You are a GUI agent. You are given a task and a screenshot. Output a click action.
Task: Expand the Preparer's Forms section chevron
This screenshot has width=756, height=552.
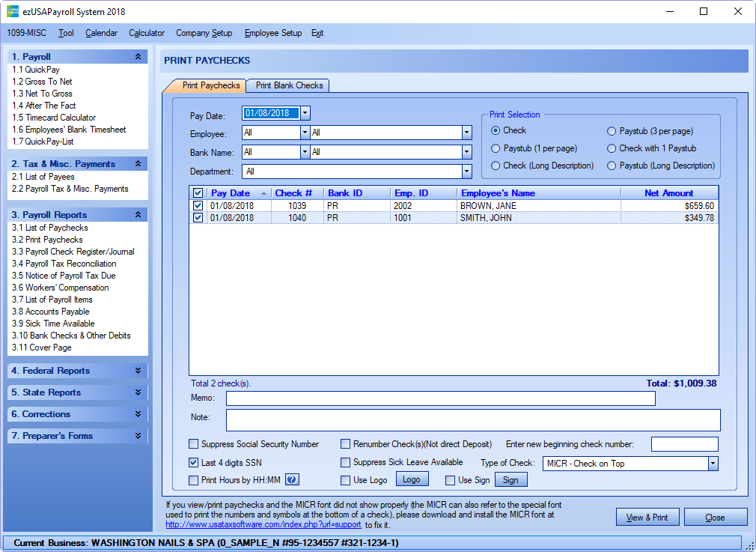point(138,436)
